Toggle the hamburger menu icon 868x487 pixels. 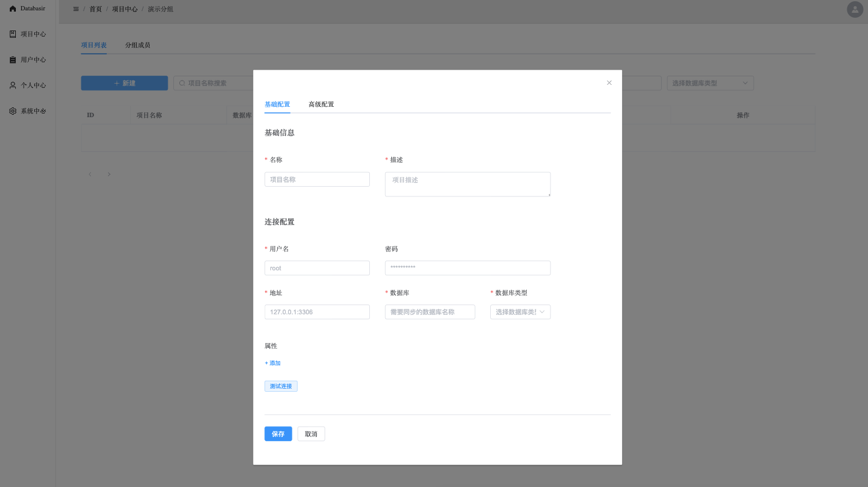point(76,9)
